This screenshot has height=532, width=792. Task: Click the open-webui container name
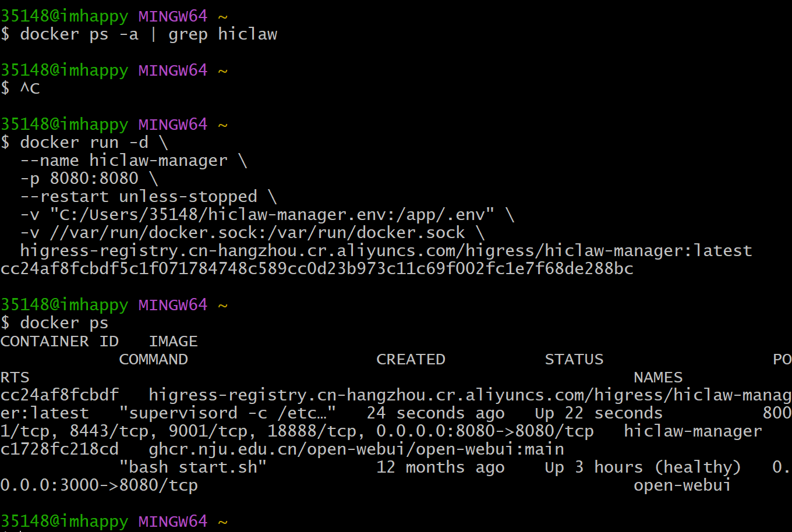[x=683, y=485]
